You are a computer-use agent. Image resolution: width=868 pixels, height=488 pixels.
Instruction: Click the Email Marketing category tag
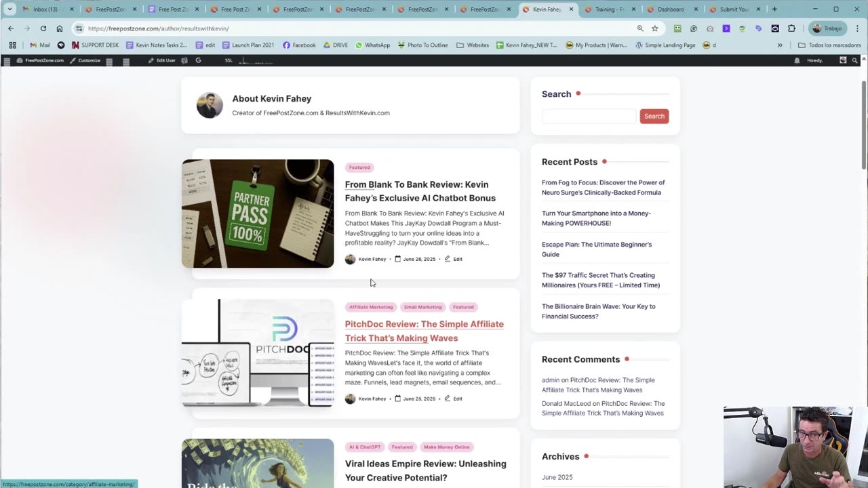tap(422, 307)
